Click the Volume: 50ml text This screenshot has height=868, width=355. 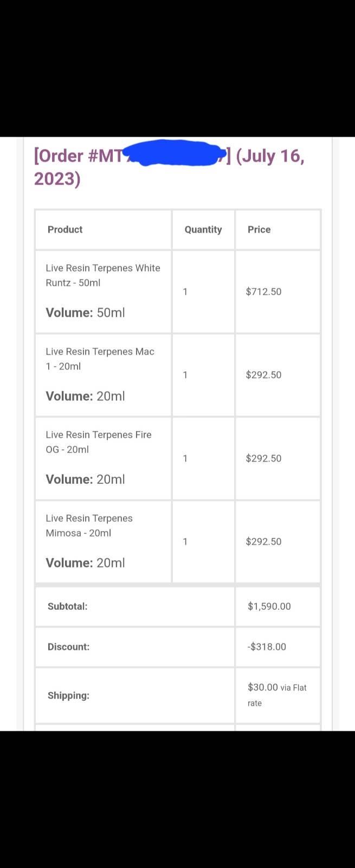[85, 312]
